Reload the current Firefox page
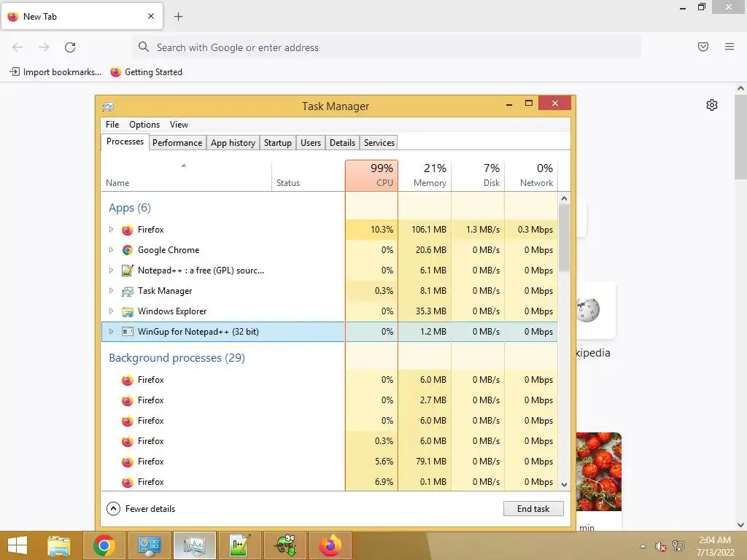The height and width of the screenshot is (560, 747). tap(70, 47)
